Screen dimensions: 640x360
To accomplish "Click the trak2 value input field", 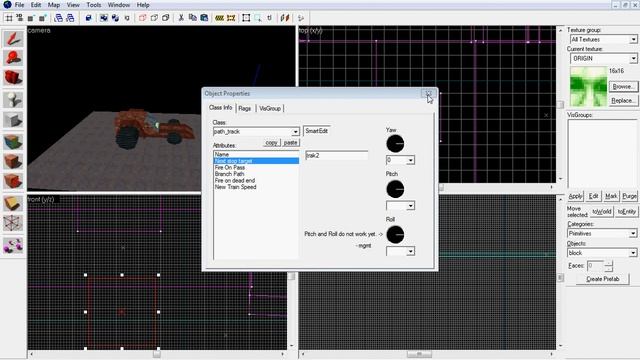I will [x=336, y=156].
